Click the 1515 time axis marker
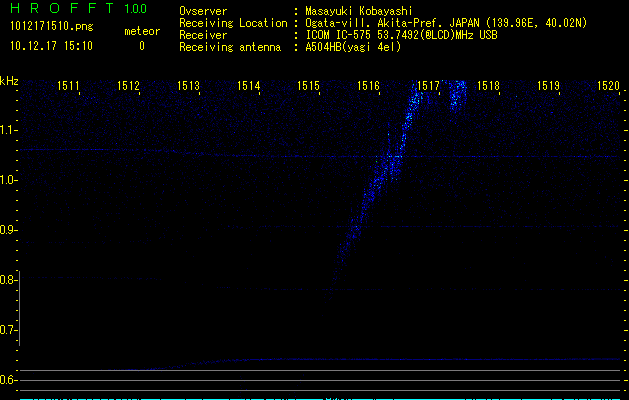Image resolution: width=629 pixels, height=400 pixels. [308, 86]
